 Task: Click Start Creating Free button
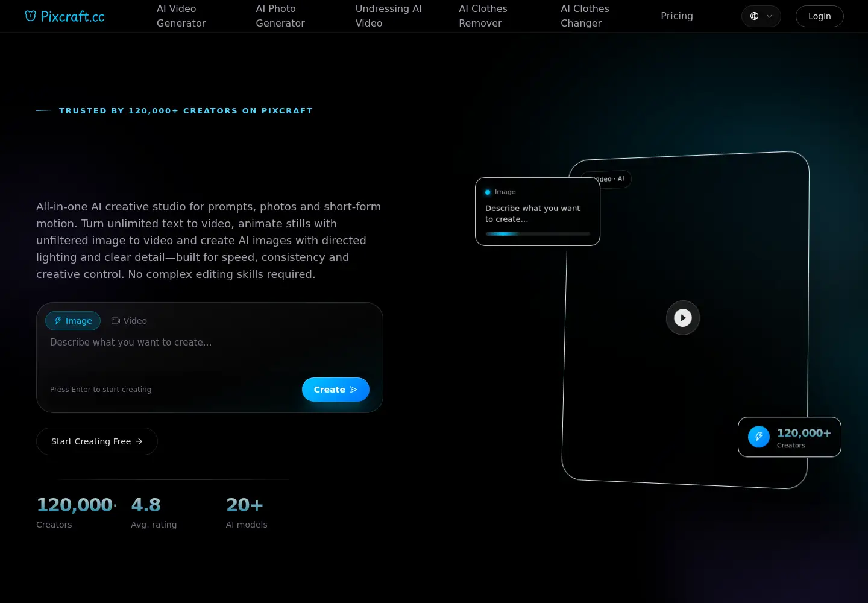pos(97,441)
